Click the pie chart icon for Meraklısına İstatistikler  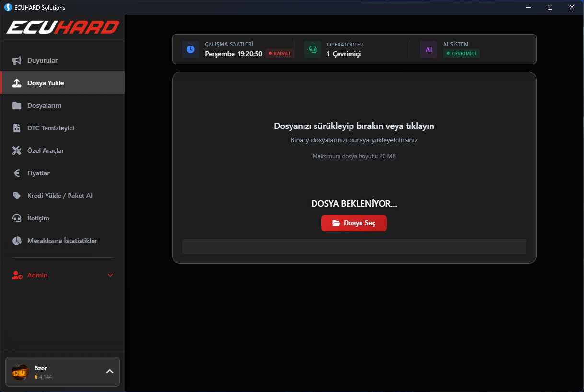(x=17, y=241)
